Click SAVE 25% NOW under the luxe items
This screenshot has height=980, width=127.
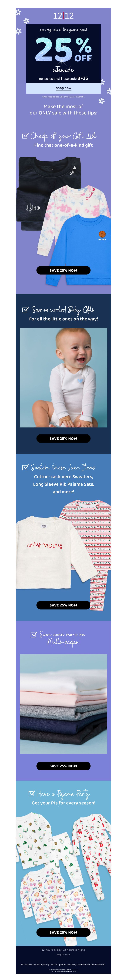point(63,605)
